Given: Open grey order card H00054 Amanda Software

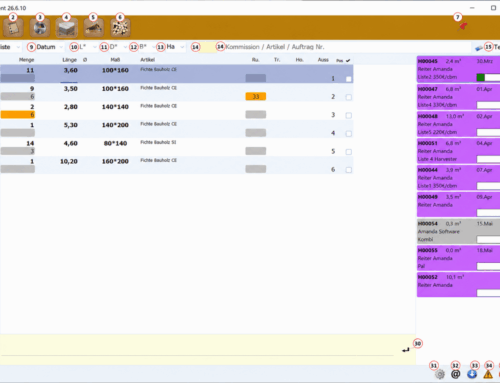Looking at the screenshot, I should coord(458,231).
